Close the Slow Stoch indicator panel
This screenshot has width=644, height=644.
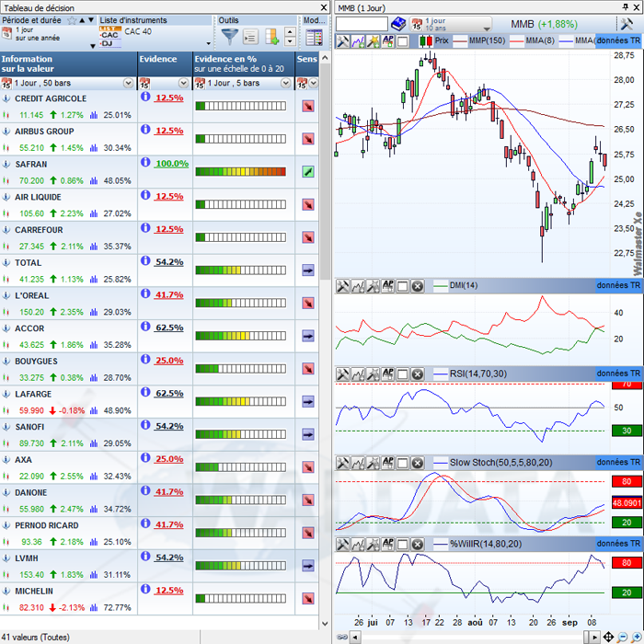click(418, 464)
